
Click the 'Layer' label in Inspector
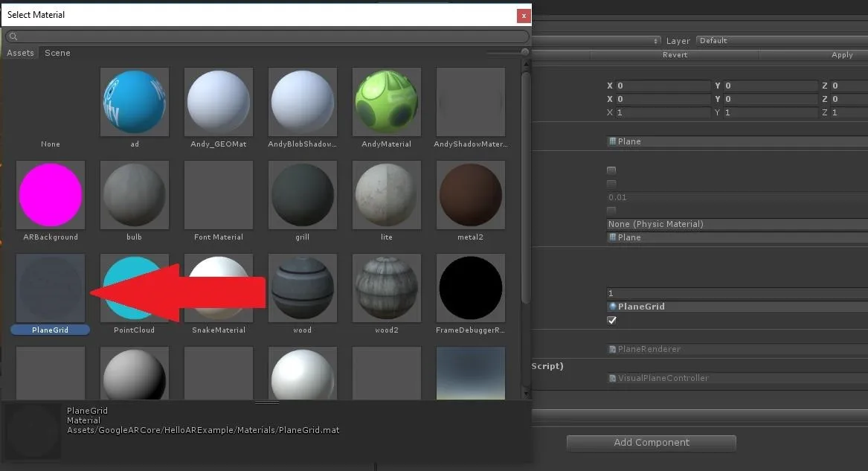pos(678,41)
